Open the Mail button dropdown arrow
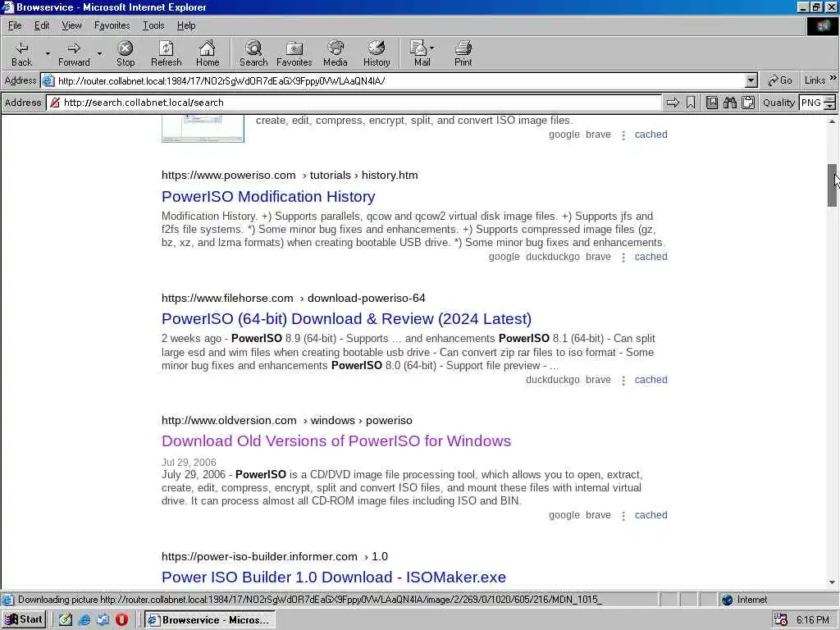Screen dimensions: 840x630 431,48
